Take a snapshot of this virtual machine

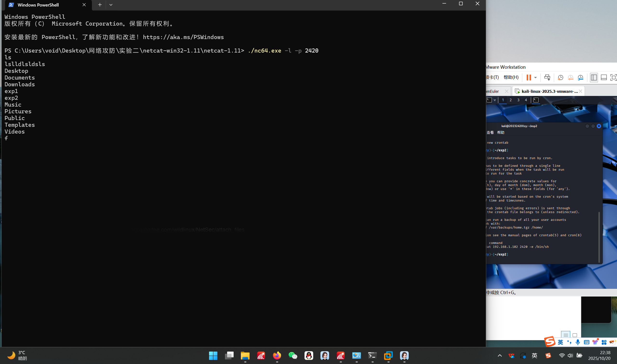pos(560,78)
